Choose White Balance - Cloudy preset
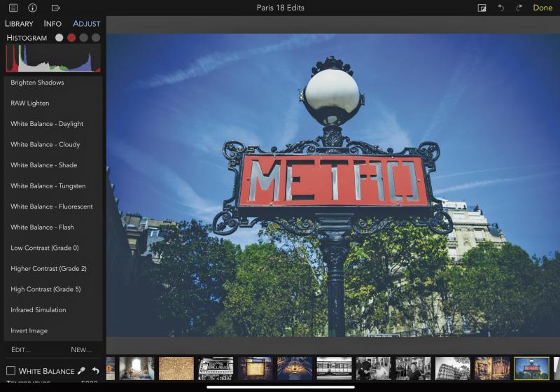Image resolution: width=560 pixels, height=392 pixels. [x=53, y=145]
